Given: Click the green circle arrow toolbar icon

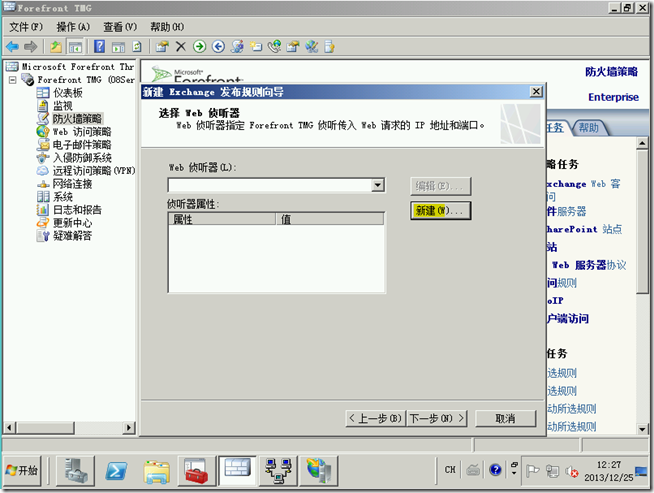Looking at the screenshot, I should 199,46.
